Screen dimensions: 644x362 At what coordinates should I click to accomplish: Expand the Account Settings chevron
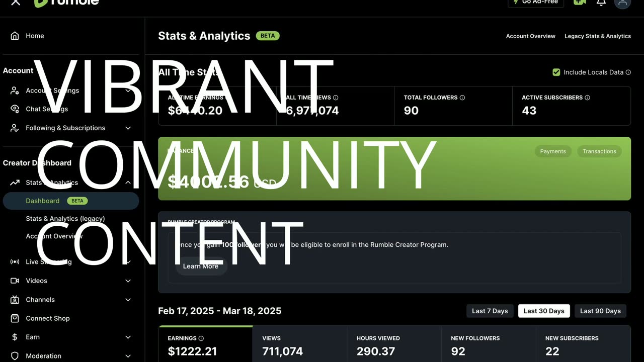[128, 90]
